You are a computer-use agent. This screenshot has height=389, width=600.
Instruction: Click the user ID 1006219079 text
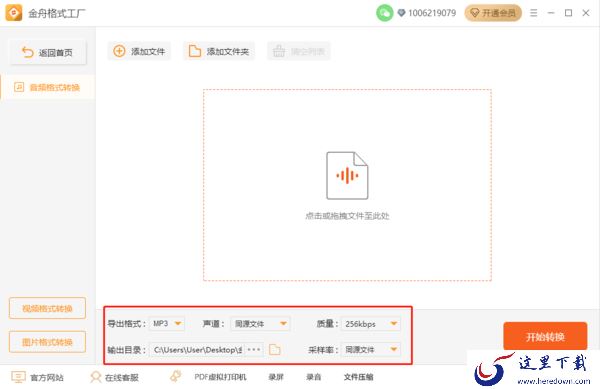(432, 13)
